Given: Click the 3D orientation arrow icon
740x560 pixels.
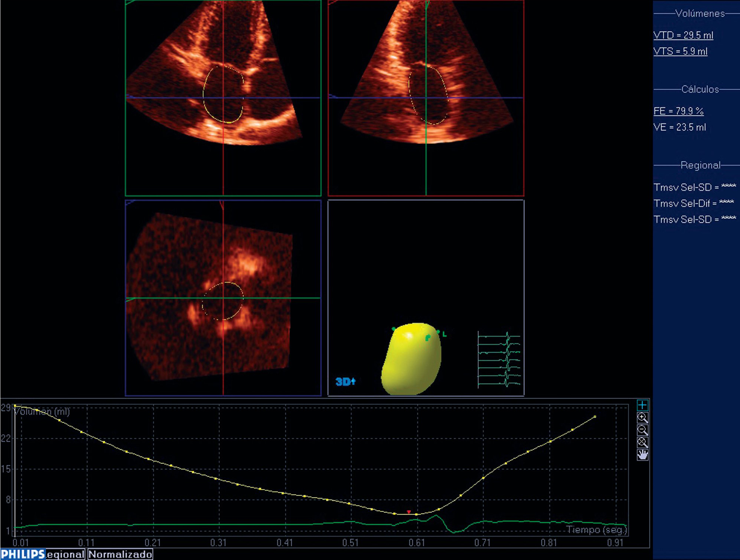Looking at the screenshot, I should [x=345, y=382].
